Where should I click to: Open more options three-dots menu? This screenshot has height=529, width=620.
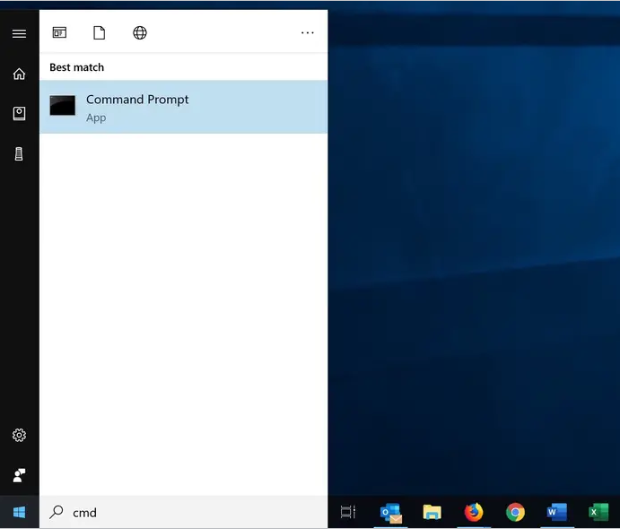pyautogui.click(x=307, y=33)
